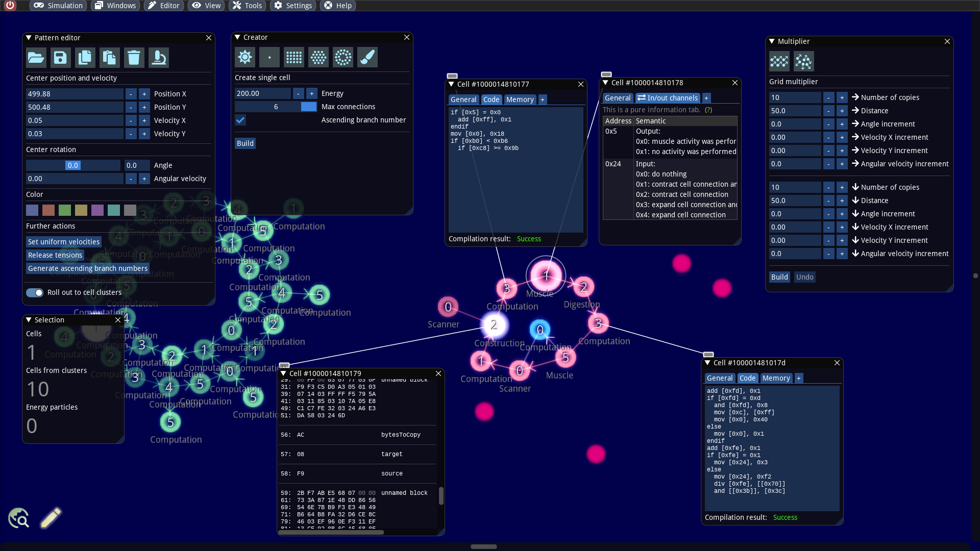Switch to Memory tab of cell #1000014810177

click(520, 99)
